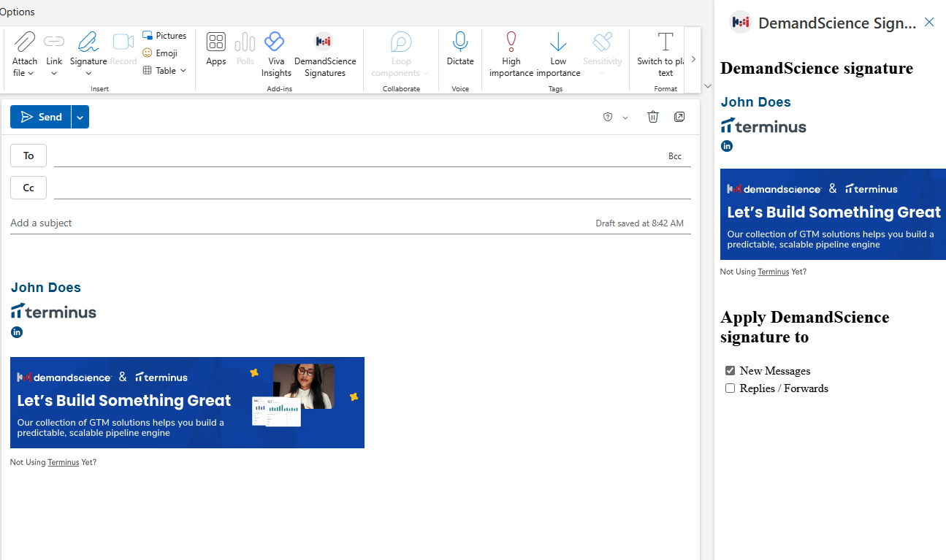Viewport: 946px width, 560px height.
Task: Uncheck the New Messages checkbox
Action: [730, 371]
